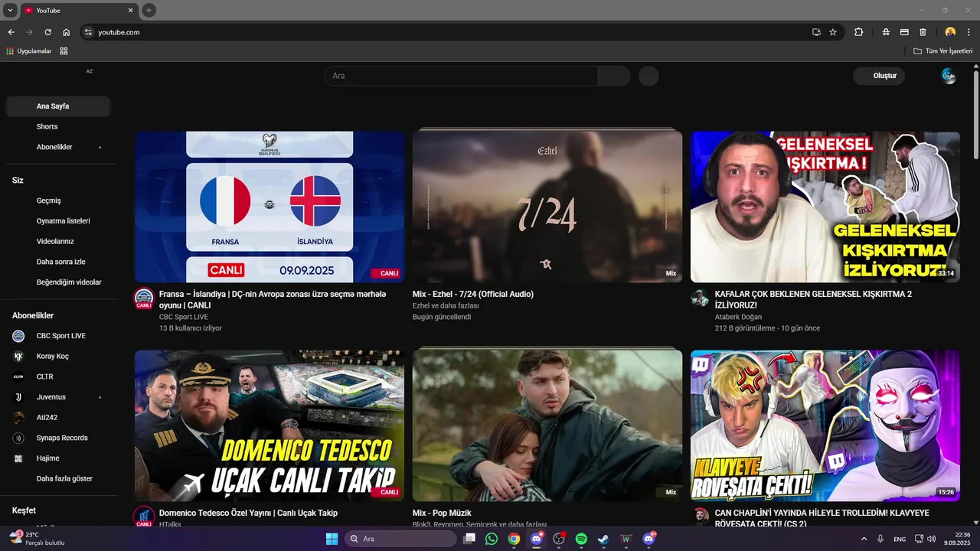Viewport: 980px width, 551px height.
Task: Open Hajime channel in subscriptions
Action: (58, 458)
